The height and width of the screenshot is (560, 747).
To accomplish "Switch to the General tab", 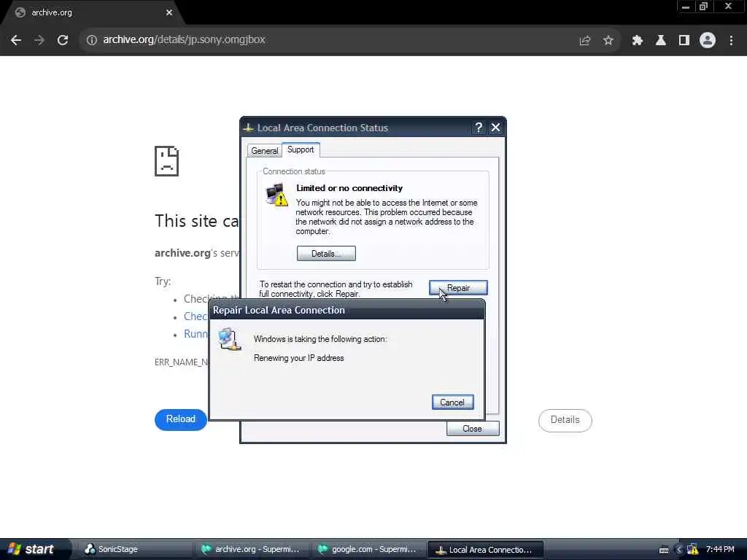I will 264,150.
